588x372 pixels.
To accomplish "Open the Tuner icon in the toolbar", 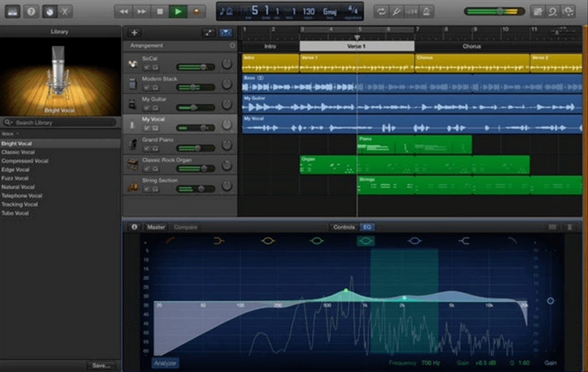I will tap(396, 10).
